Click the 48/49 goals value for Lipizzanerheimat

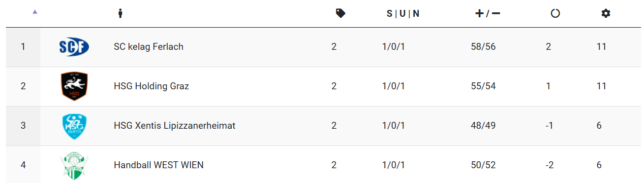483,126
